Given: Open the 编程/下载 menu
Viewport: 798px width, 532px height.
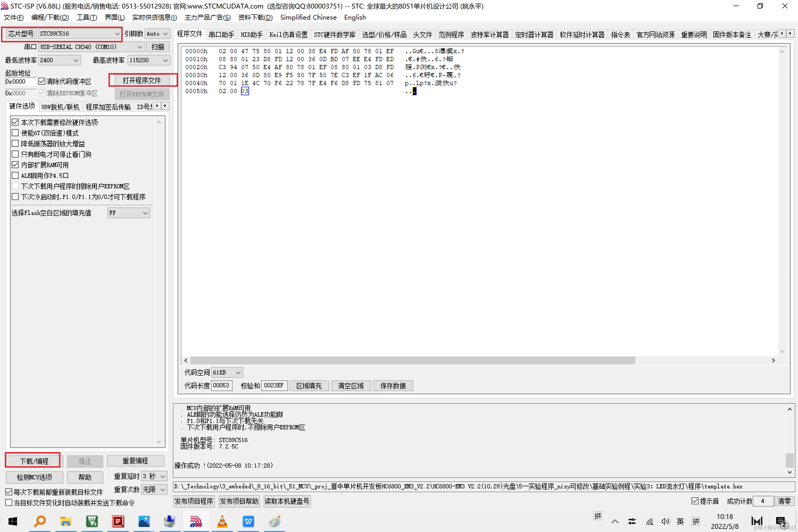Looking at the screenshot, I should [x=50, y=17].
